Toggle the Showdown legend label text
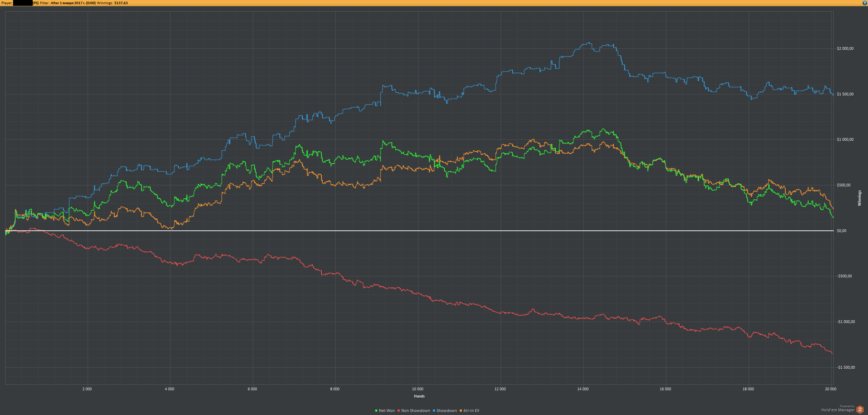The image size is (868, 415). point(446,411)
